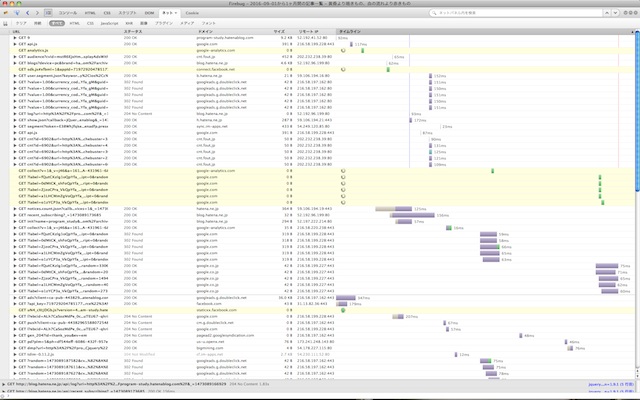Select the pagead2.googlesyndication.com domain cell

(x=225, y=336)
